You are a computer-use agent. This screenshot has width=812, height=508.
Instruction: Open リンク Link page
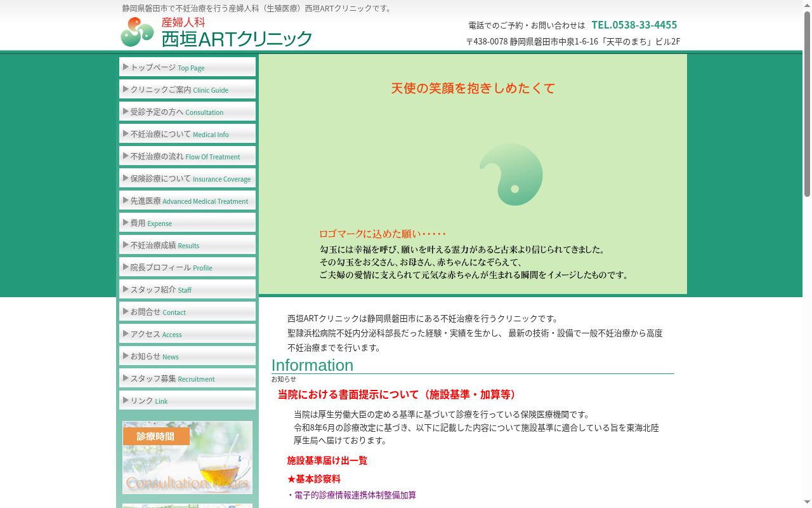[187, 400]
